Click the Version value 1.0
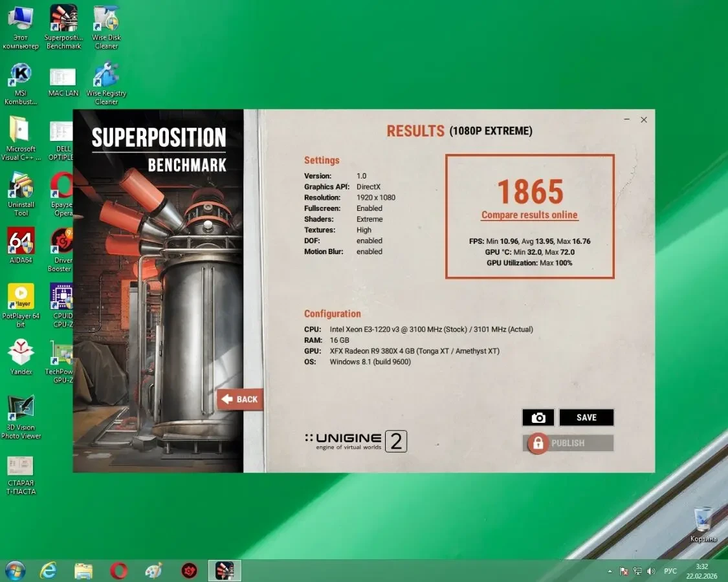The image size is (728, 582). (361, 176)
